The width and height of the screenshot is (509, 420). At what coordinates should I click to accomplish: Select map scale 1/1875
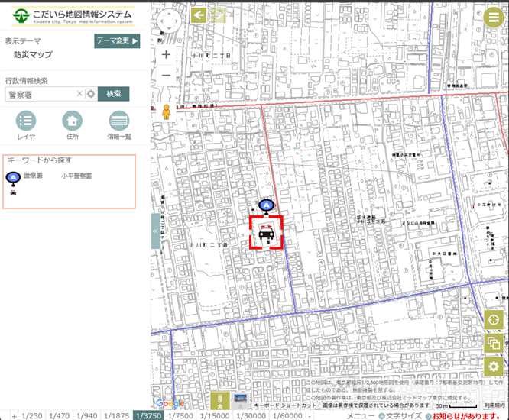[116, 415]
